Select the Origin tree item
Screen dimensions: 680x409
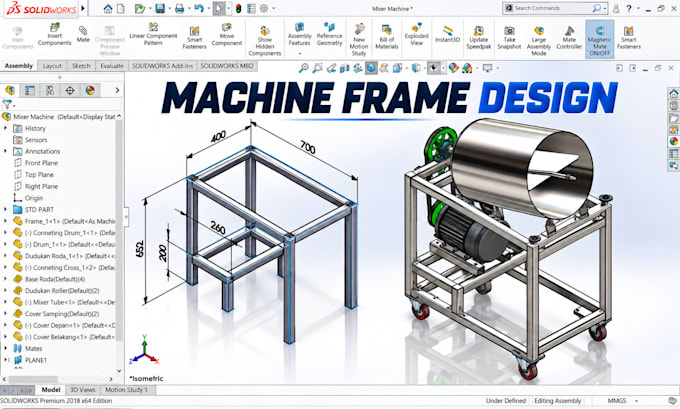[x=33, y=198]
